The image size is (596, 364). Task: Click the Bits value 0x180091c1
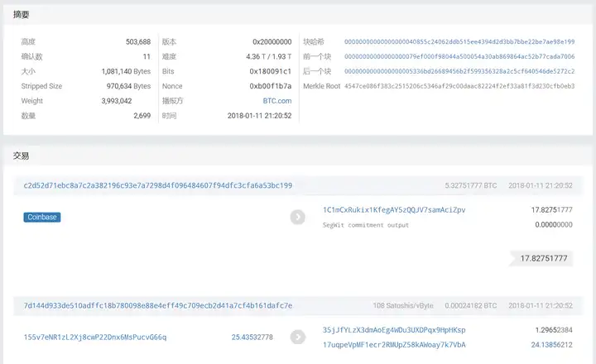coord(270,71)
